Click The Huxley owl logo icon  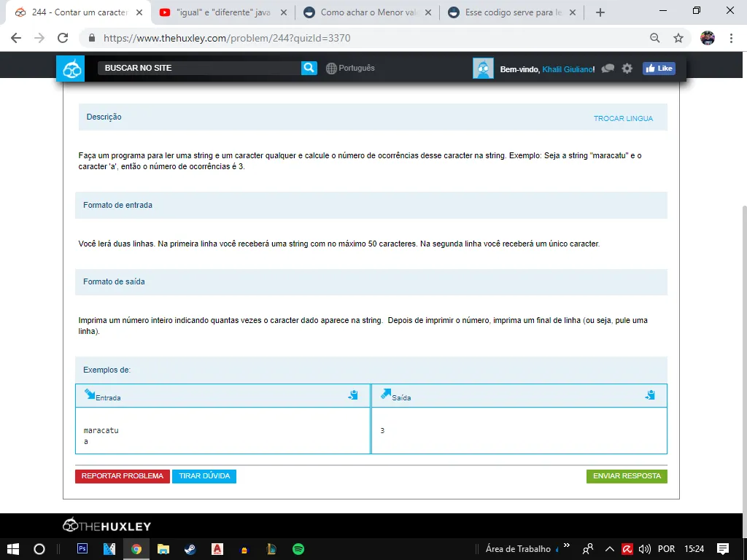click(x=71, y=69)
